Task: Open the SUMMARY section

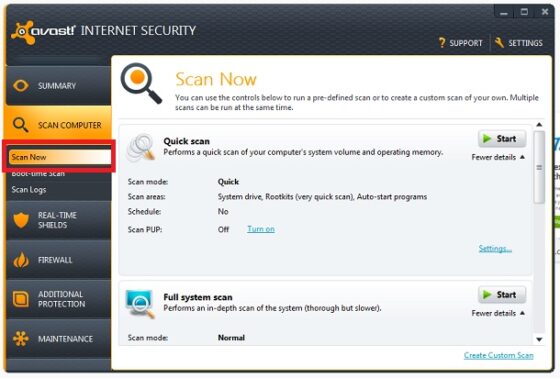Action: (58, 86)
